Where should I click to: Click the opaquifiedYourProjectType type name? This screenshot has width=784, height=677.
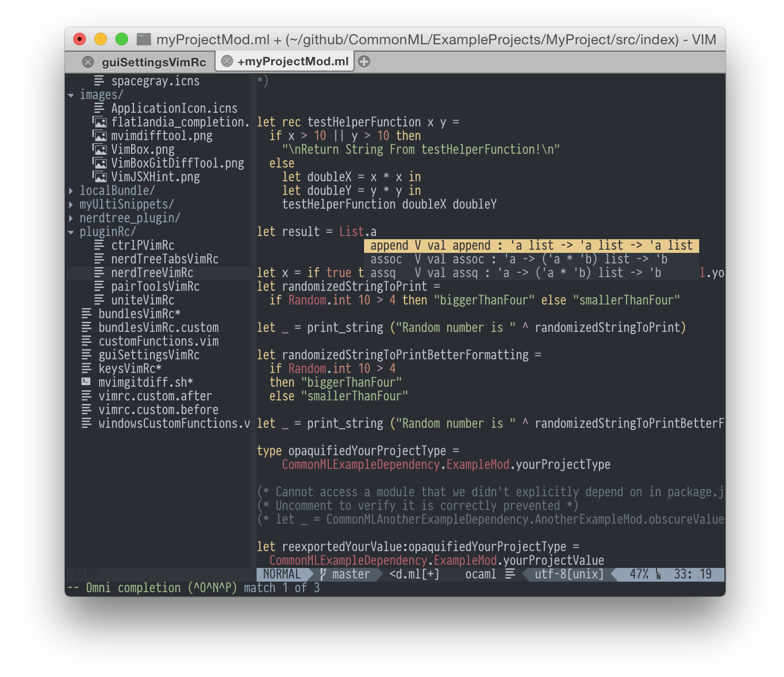[367, 451]
